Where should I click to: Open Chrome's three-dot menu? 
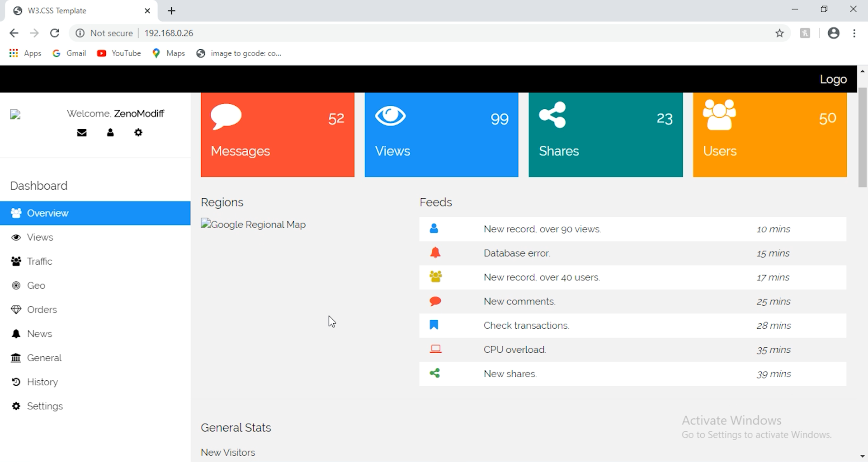[855, 33]
